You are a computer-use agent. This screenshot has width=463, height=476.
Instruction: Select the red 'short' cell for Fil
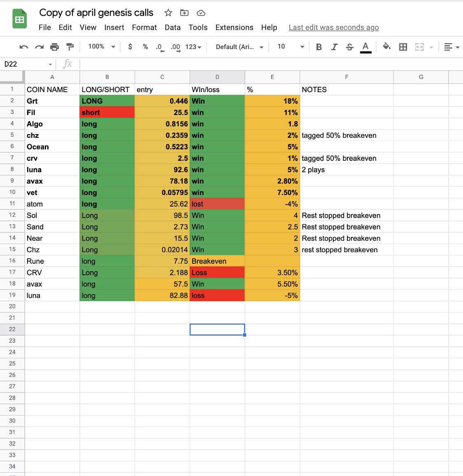tap(107, 112)
